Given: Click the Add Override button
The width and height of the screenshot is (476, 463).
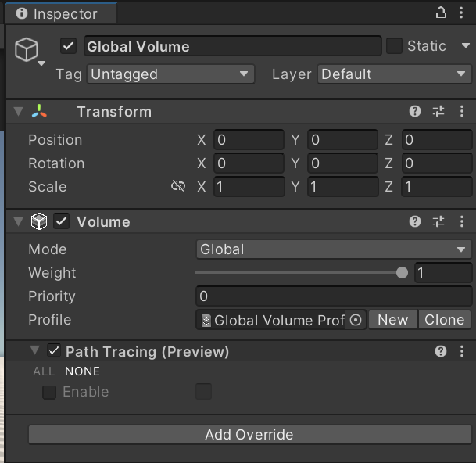Looking at the screenshot, I should tap(249, 435).
